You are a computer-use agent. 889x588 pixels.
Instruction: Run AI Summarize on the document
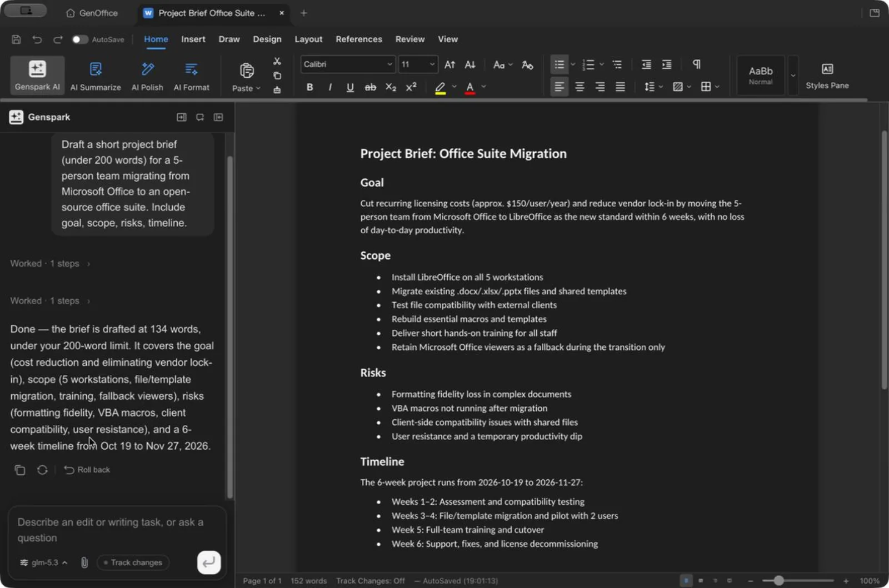pyautogui.click(x=96, y=75)
